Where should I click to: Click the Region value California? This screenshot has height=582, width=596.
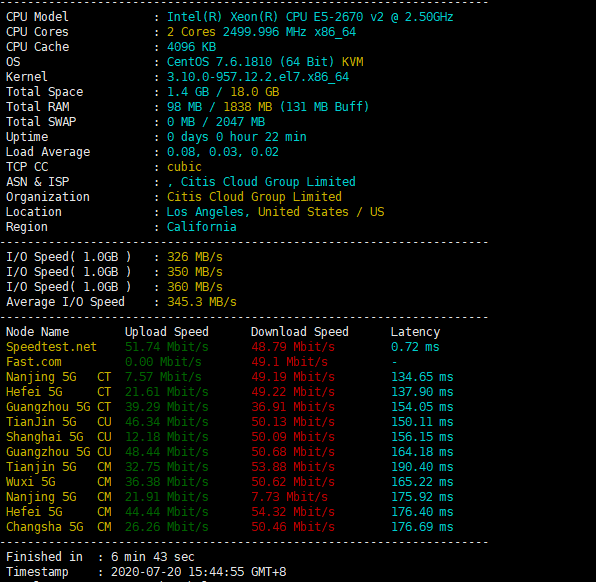click(201, 227)
